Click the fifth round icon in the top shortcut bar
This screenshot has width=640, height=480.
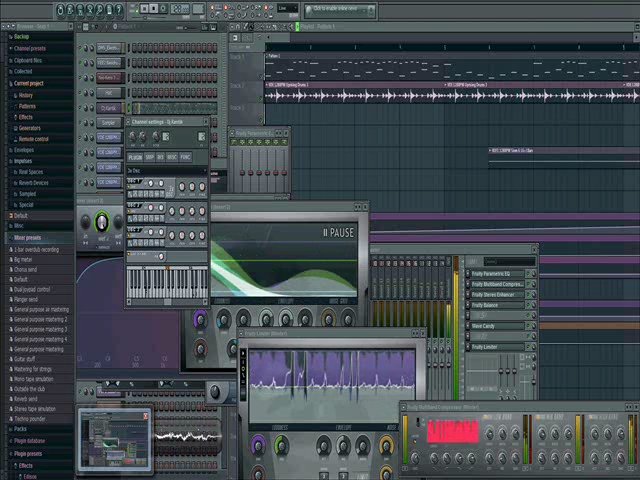pyautogui.click(x=99, y=10)
